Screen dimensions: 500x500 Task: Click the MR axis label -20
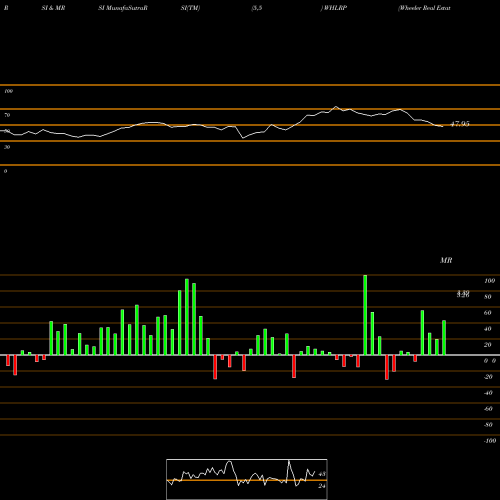point(488,377)
